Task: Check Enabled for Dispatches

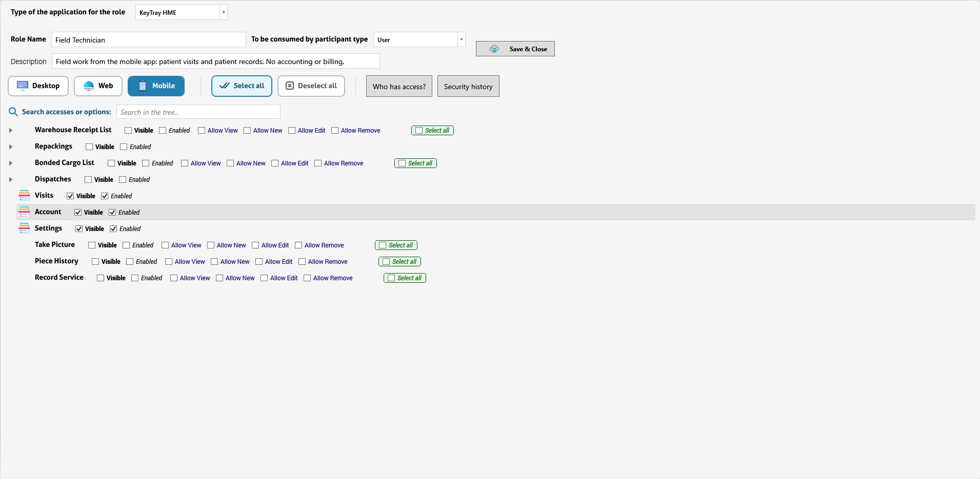Action: pos(123,180)
